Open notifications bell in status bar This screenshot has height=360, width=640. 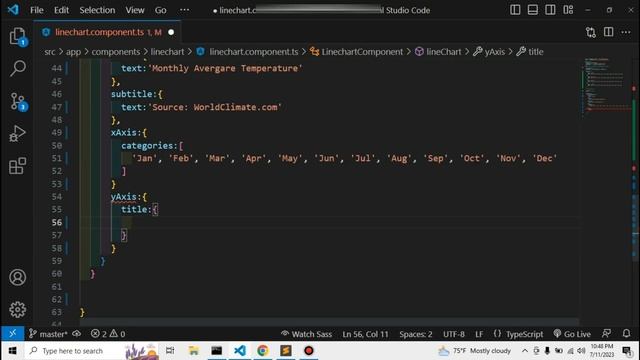626,333
